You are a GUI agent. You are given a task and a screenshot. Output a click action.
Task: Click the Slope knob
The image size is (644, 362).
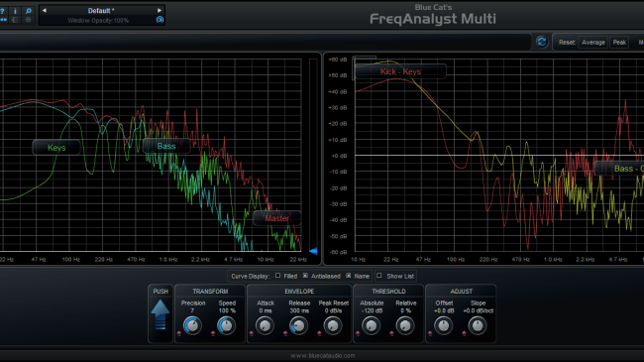click(478, 325)
